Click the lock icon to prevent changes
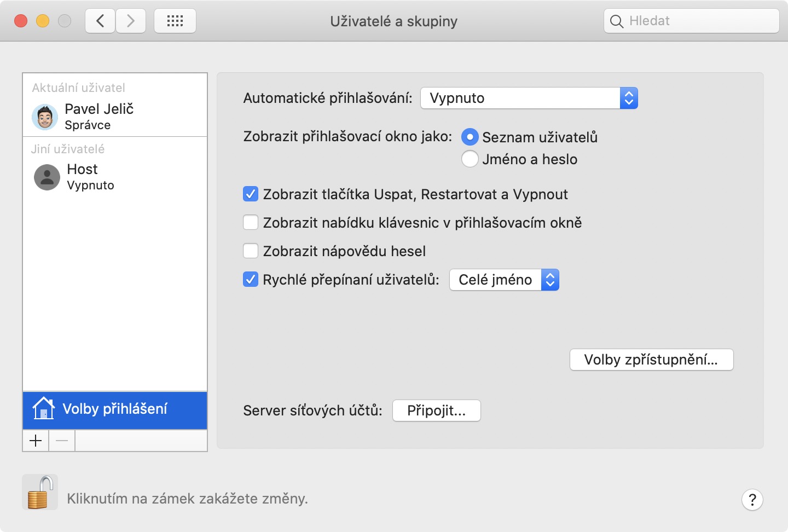Viewport: 788px width, 532px height. (40, 492)
